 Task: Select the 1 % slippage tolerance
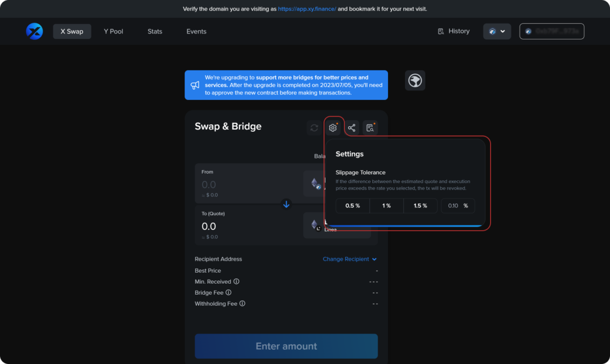tap(387, 205)
